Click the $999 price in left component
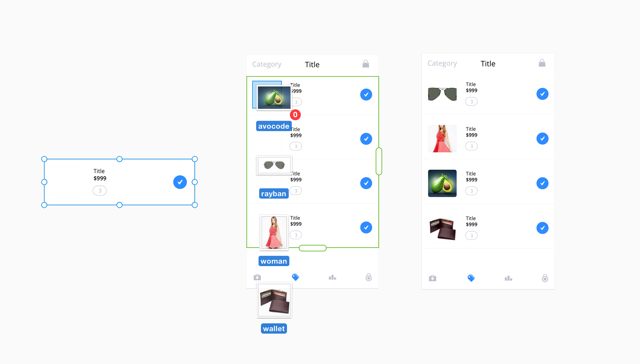 pyautogui.click(x=100, y=178)
